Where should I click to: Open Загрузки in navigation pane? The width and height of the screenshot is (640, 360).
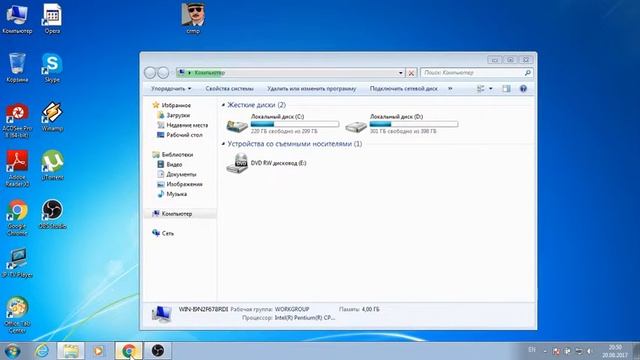(x=178, y=115)
